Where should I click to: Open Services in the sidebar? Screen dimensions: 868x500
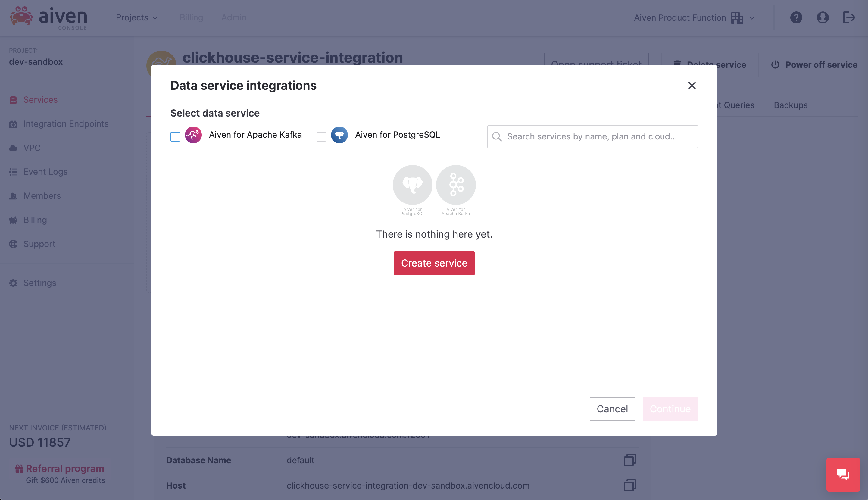(x=41, y=100)
